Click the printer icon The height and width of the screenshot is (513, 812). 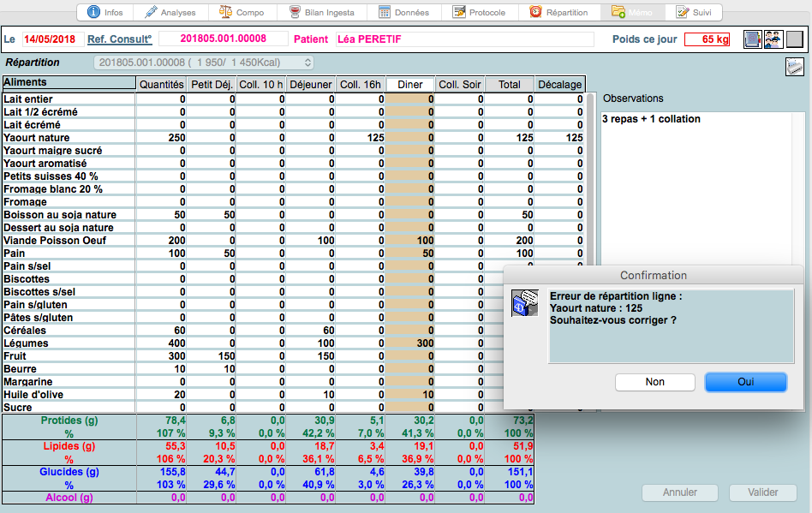(794, 67)
